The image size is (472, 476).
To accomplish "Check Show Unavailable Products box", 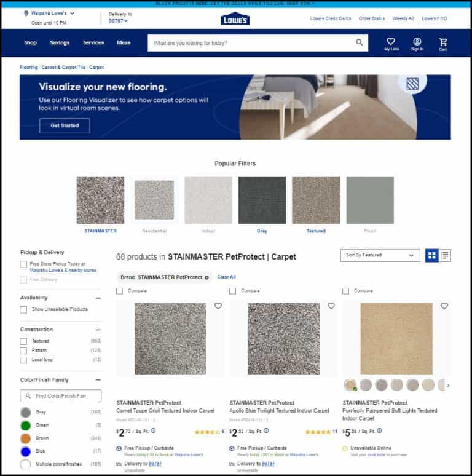I will point(23,309).
